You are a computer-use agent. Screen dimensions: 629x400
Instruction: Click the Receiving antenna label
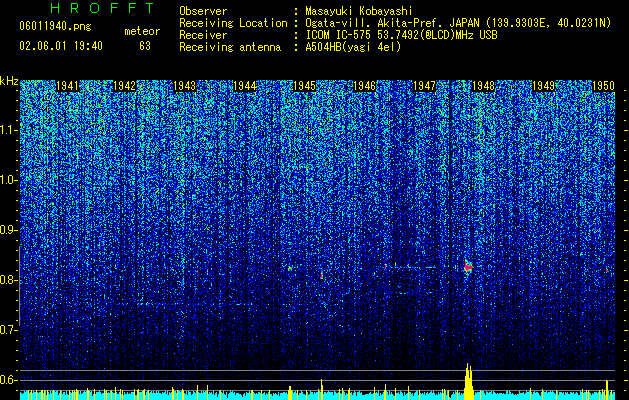tap(230, 47)
